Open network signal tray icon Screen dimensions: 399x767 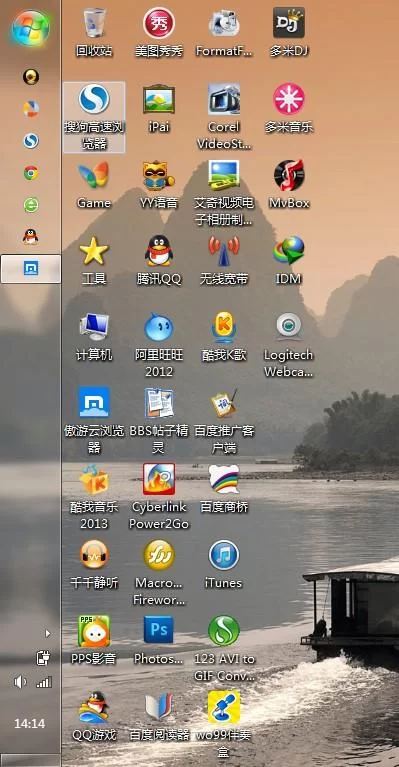coord(44,682)
